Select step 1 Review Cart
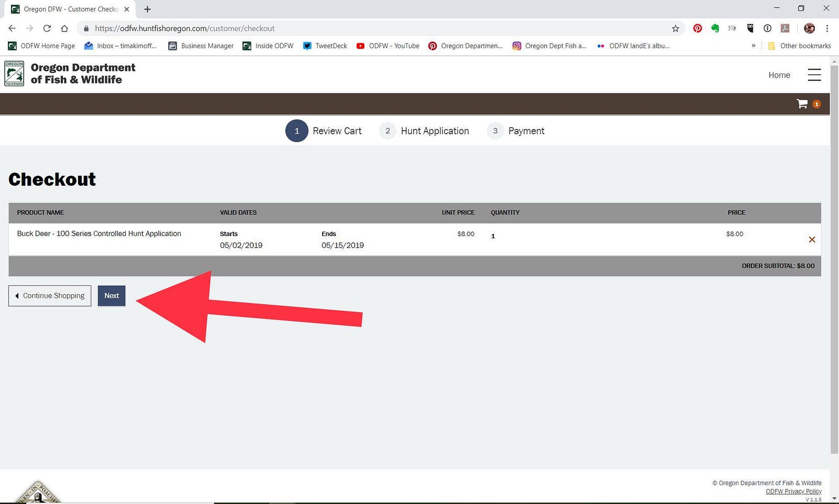Screen dimensions: 839x504 point(324,131)
